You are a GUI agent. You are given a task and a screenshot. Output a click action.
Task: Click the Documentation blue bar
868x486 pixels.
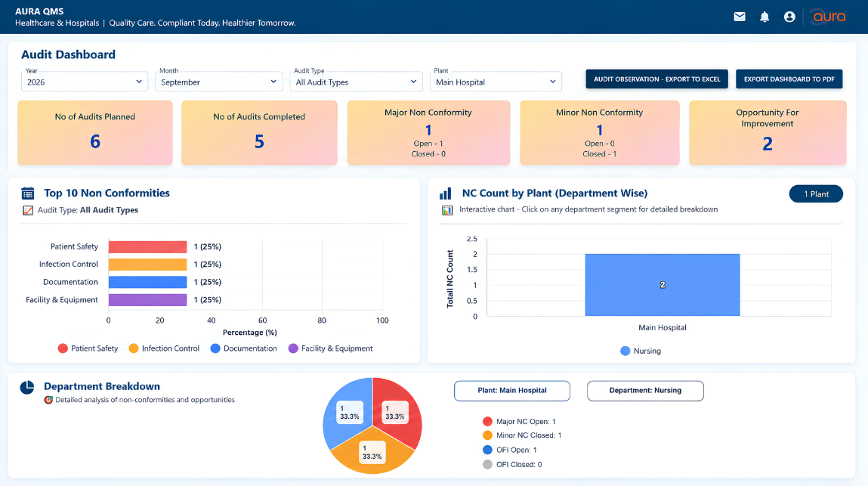pos(148,282)
